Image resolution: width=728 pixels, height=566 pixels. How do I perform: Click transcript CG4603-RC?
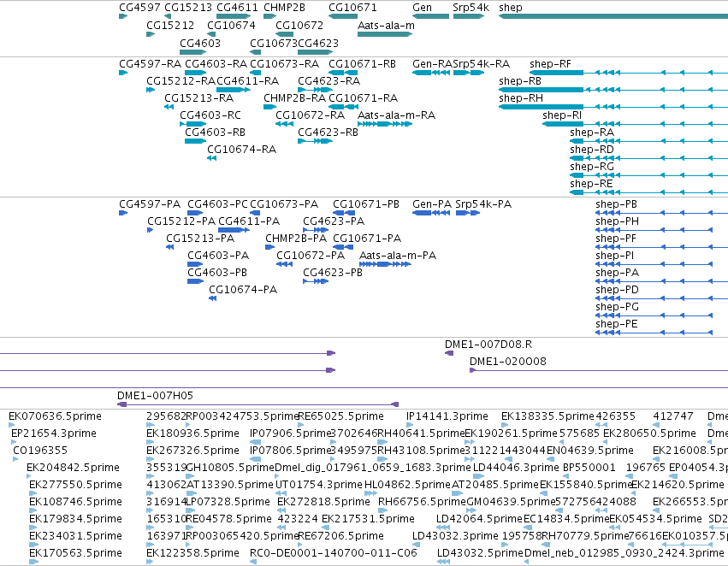(210, 115)
